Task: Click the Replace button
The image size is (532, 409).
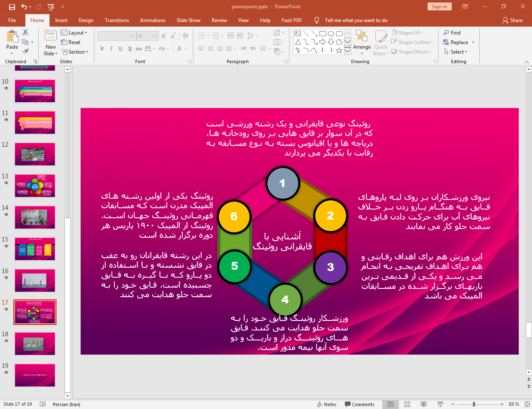Action: (x=456, y=42)
